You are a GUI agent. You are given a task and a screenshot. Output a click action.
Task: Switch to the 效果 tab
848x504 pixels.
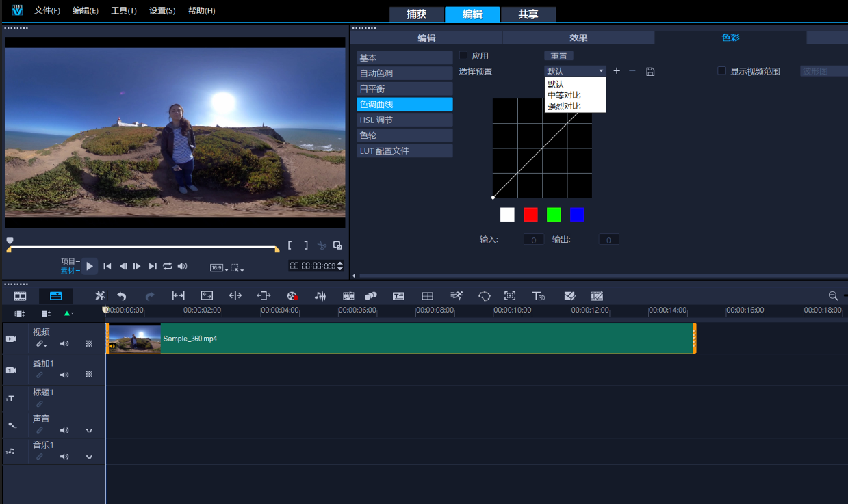[578, 38]
